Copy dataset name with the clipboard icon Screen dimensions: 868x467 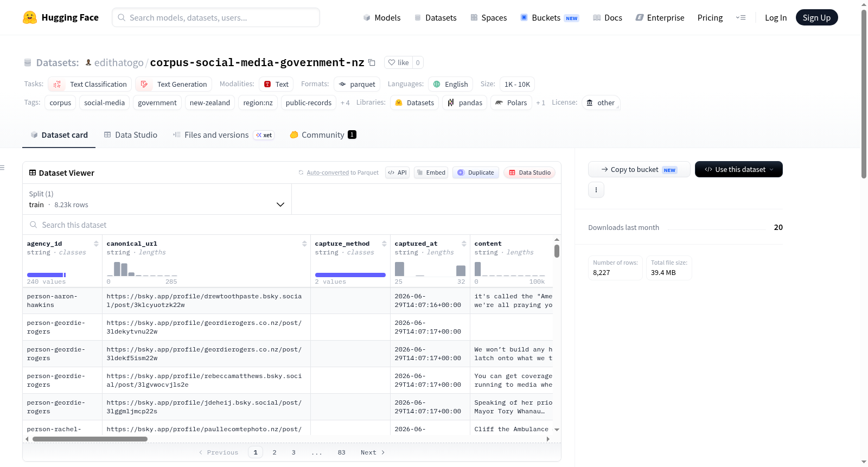372,62
